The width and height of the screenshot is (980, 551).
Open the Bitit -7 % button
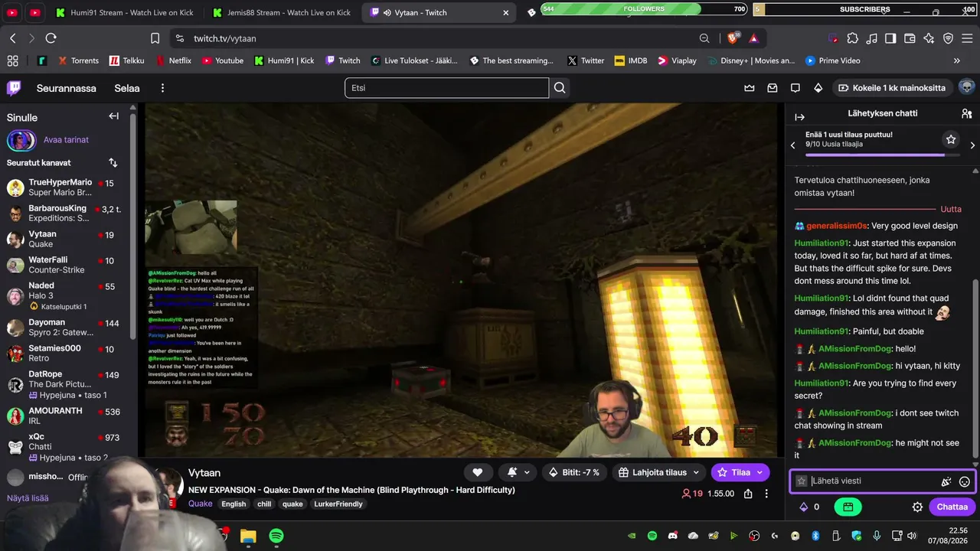click(574, 472)
